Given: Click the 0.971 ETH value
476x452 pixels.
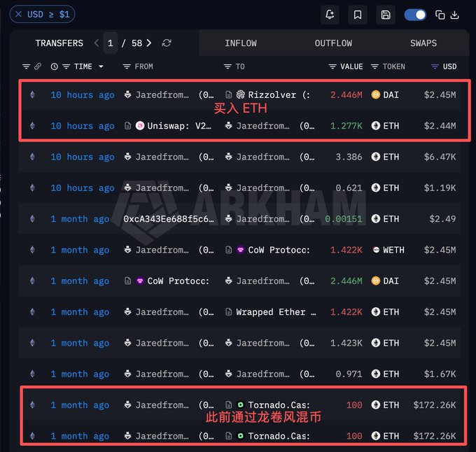Looking at the screenshot, I should pyautogui.click(x=349, y=374).
